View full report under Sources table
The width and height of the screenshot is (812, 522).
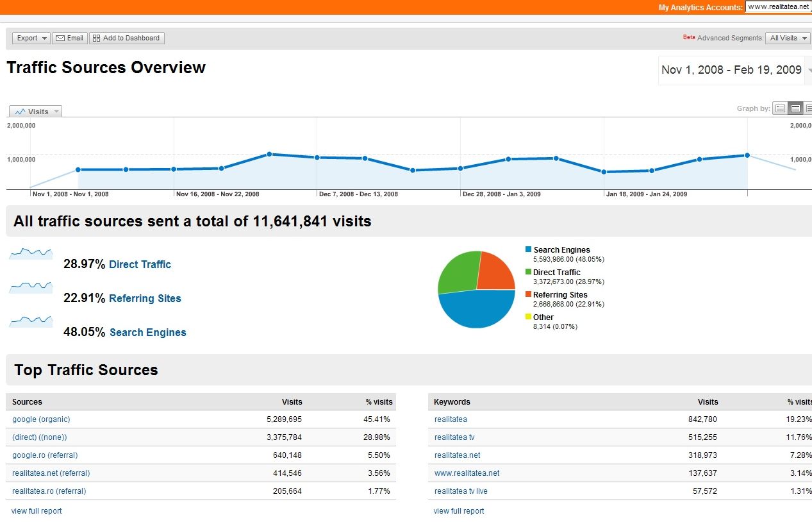coord(37,511)
